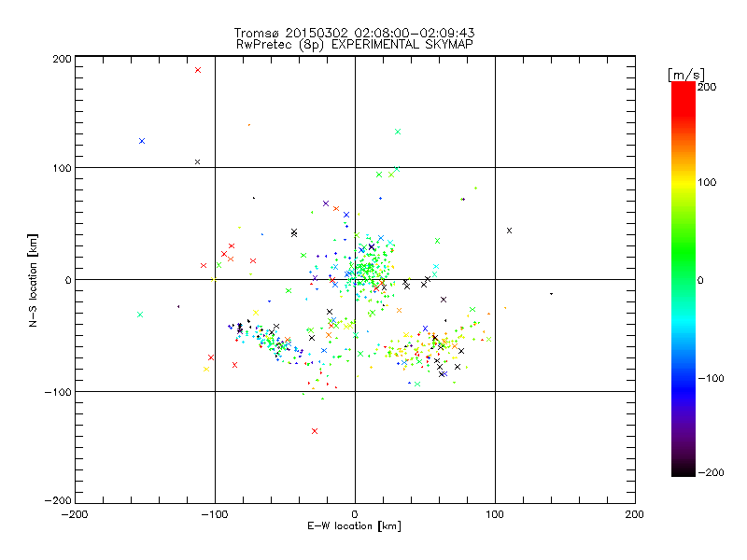Click the N-S axis "100" tick label

click(x=62, y=168)
